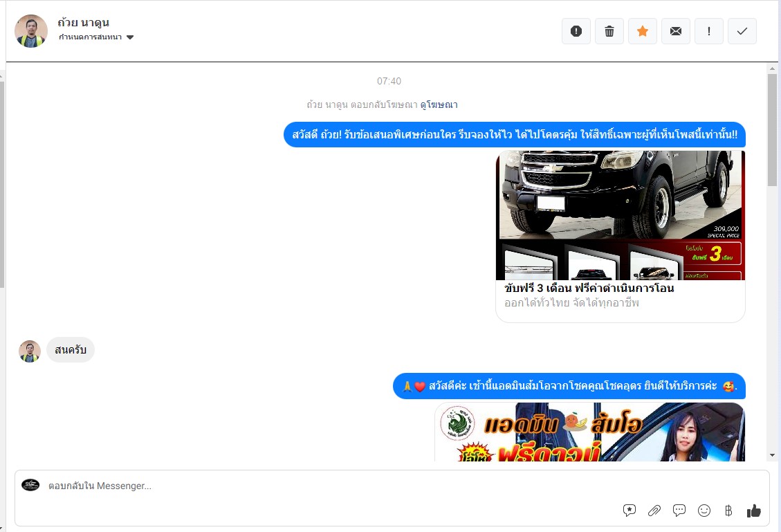
Task: Click chat scrollbar down arrow
Action: point(772,455)
